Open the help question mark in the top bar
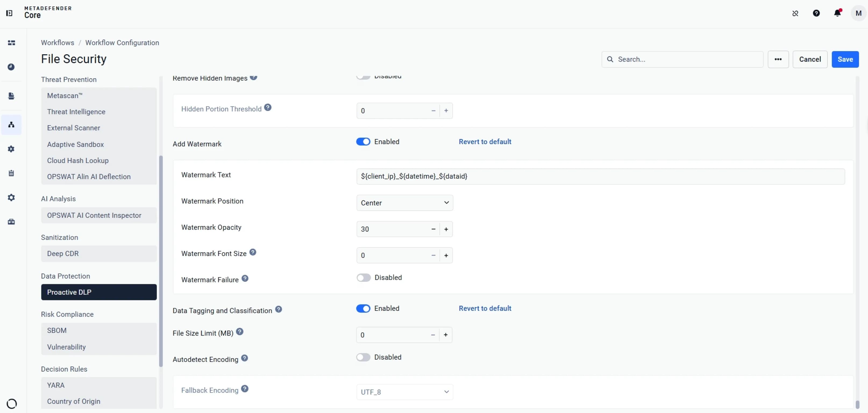 [816, 13]
